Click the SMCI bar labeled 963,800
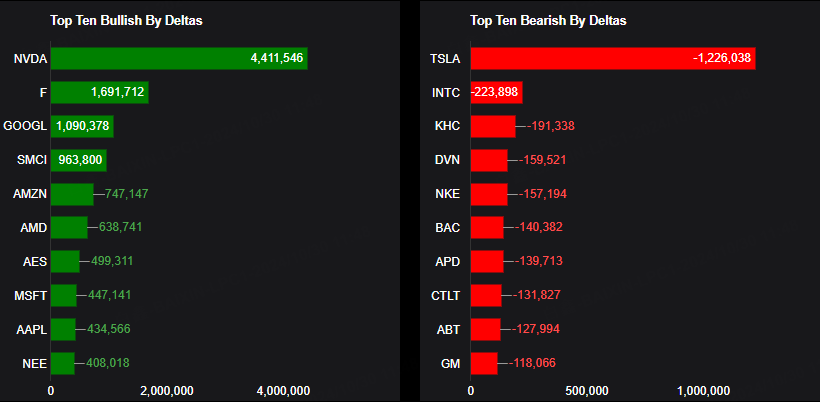820x402 pixels. click(x=78, y=160)
